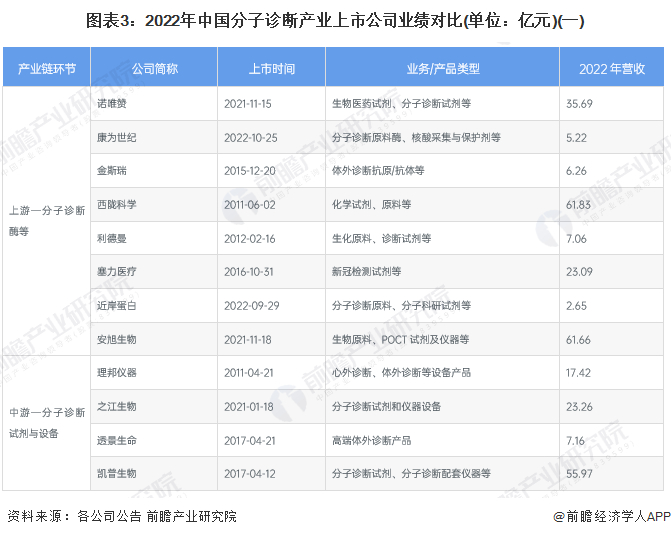Click product type 高端体外诊断产品
This screenshot has width=671, height=537.
tap(371, 440)
